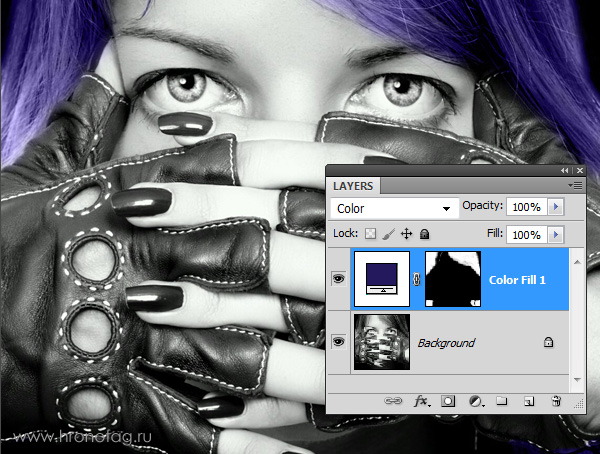600x454 pixels.
Task: Lock transparent pixels
Action: 370,234
